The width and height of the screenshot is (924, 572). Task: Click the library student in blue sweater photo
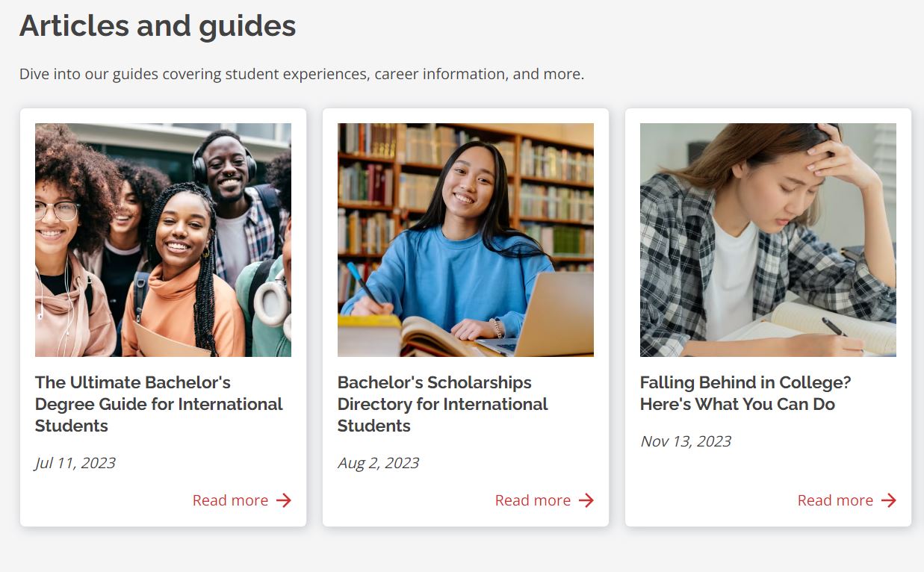(x=465, y=240)
